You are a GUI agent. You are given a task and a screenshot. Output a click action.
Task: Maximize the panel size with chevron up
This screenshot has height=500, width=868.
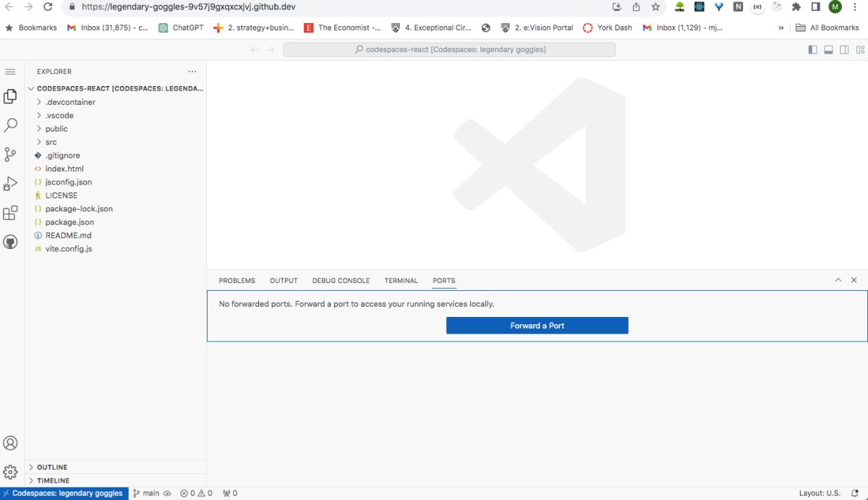click(x=838, y=280)
